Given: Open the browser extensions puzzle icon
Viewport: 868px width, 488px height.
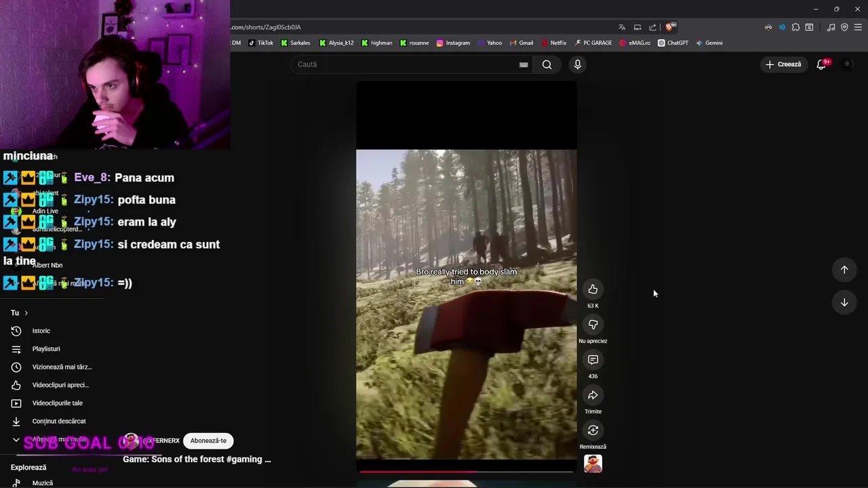Looking at the screenshot, I should coord(795,27).
